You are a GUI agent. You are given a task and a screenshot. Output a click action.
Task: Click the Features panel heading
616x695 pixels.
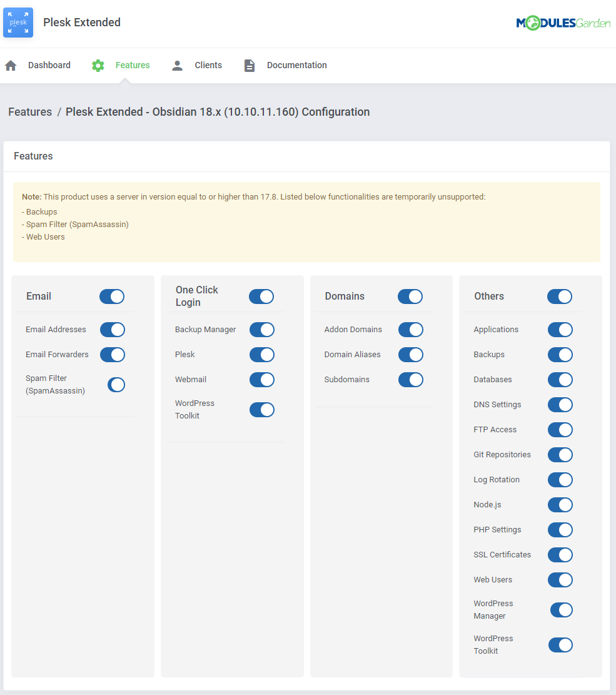coord(33,156)
